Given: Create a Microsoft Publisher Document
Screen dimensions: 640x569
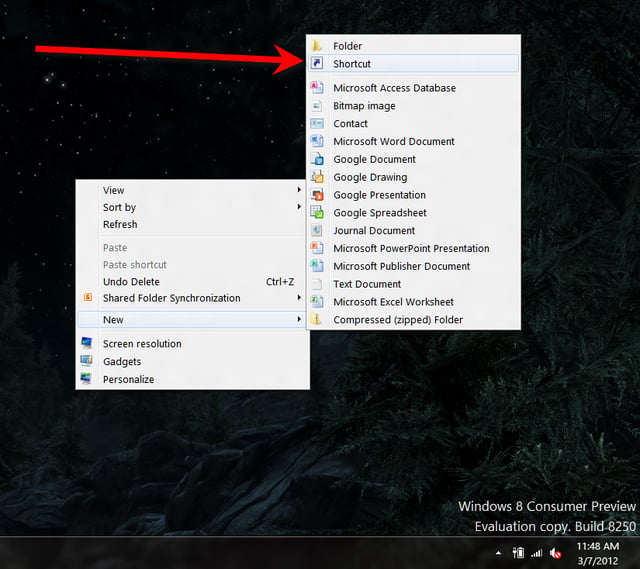Looking at the screenshot, I should [x=413, y=266].
